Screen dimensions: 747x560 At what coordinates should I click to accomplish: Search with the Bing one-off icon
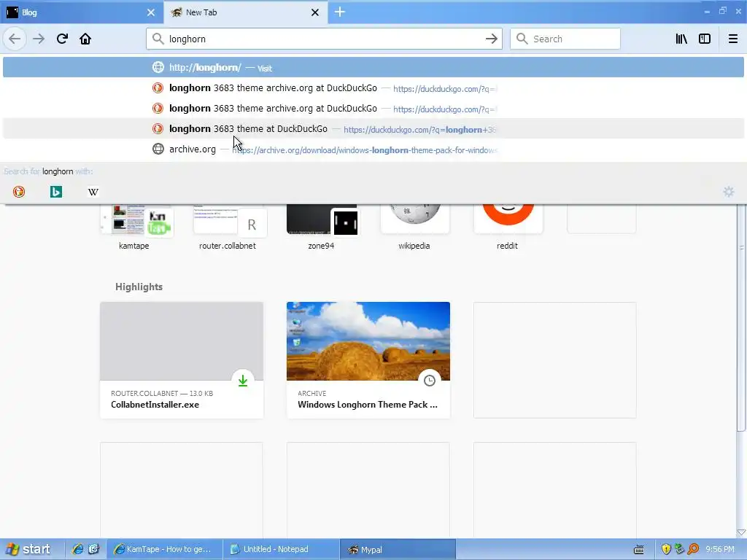click(x=56, y=192)
